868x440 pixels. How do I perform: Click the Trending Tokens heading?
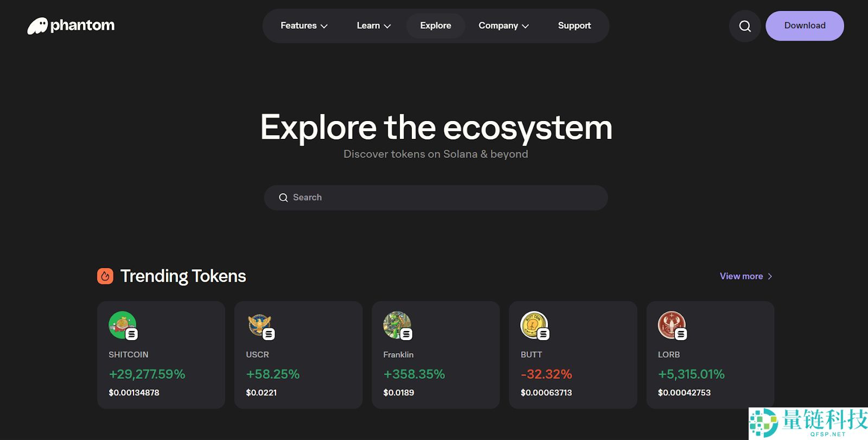tap(183, 276)
